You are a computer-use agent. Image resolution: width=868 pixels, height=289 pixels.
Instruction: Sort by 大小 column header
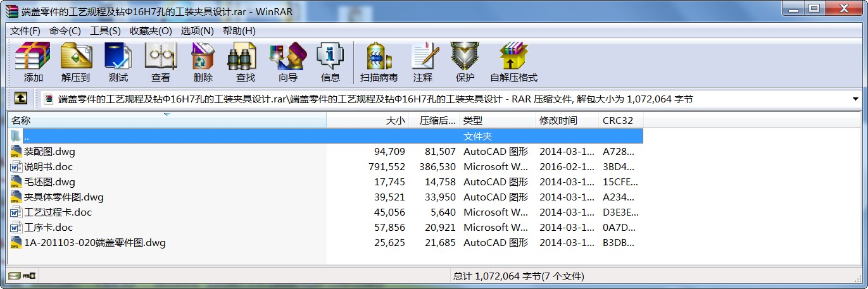click(x=368, y=120)
